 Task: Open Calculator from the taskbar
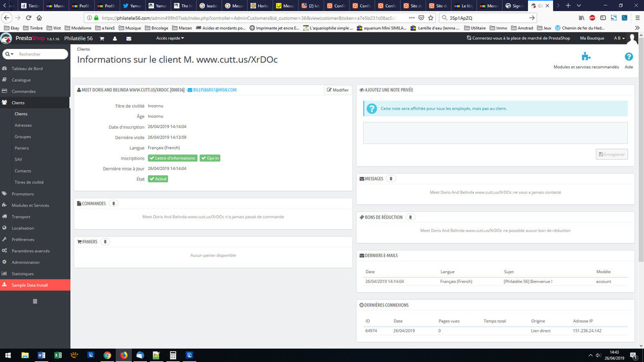[x=173, y=355]
